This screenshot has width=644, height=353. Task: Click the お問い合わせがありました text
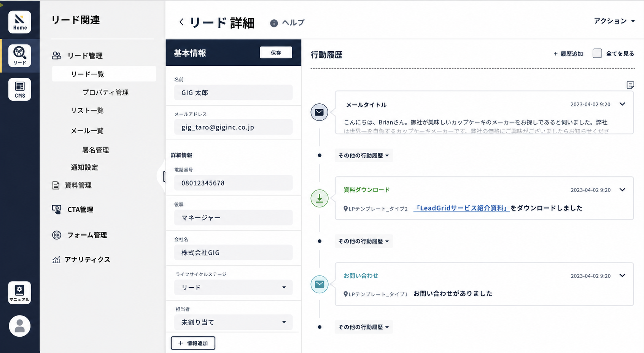[453, 293]
